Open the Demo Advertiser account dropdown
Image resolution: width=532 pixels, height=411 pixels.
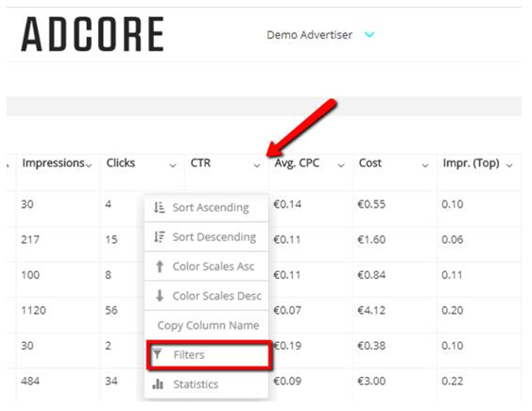(x=369, y=35)
